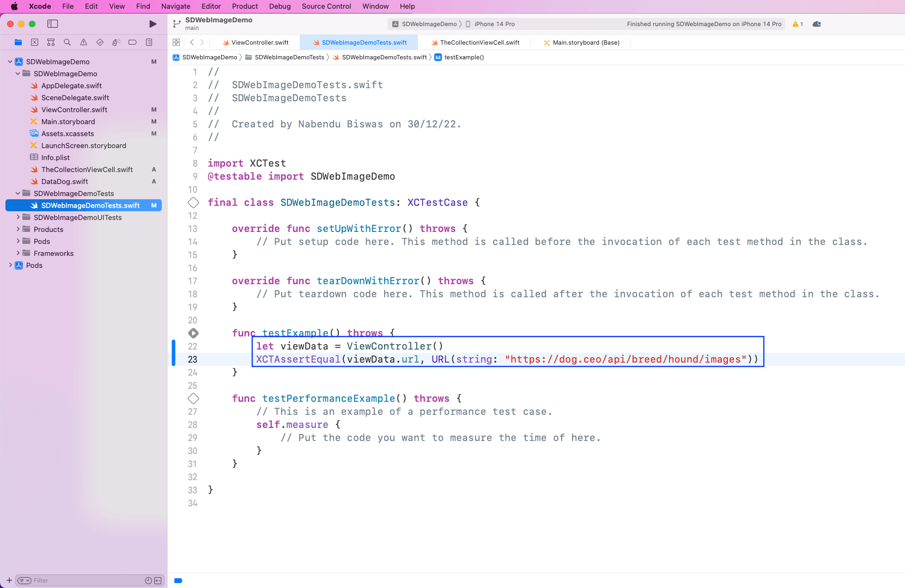Add a new file with plus button

point(9,580)
